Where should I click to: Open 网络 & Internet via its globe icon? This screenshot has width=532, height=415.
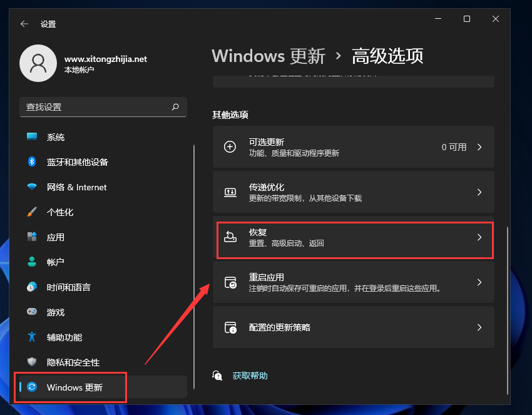(x=33, y=187)
